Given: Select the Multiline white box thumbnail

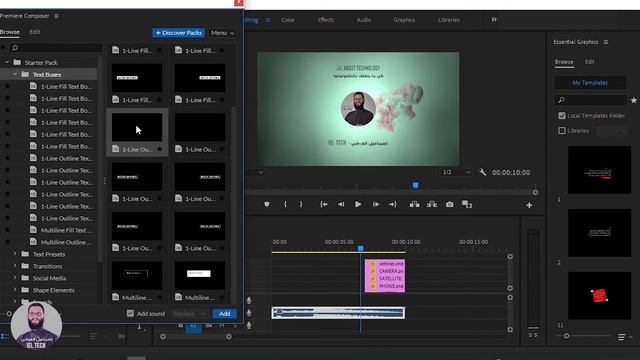Looking at the screenshot, I should coord(200,276).
